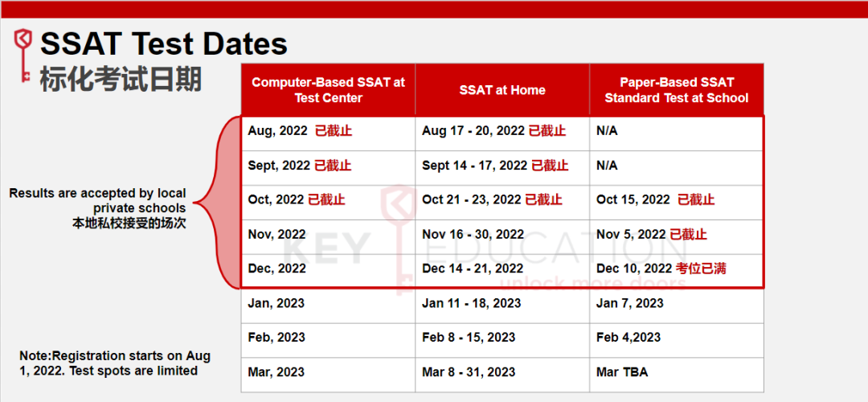
Task: Select the Paper-Based SSAT Standard Test header
Action: pyautogui.click(x=676, y=90)
